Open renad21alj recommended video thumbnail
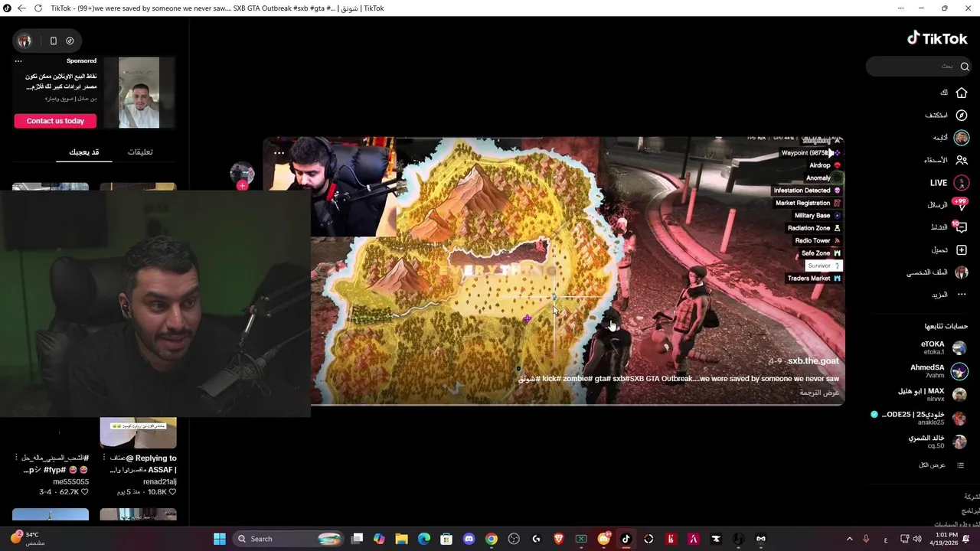This screenshot has height=551, width=980. click(138, 433)
